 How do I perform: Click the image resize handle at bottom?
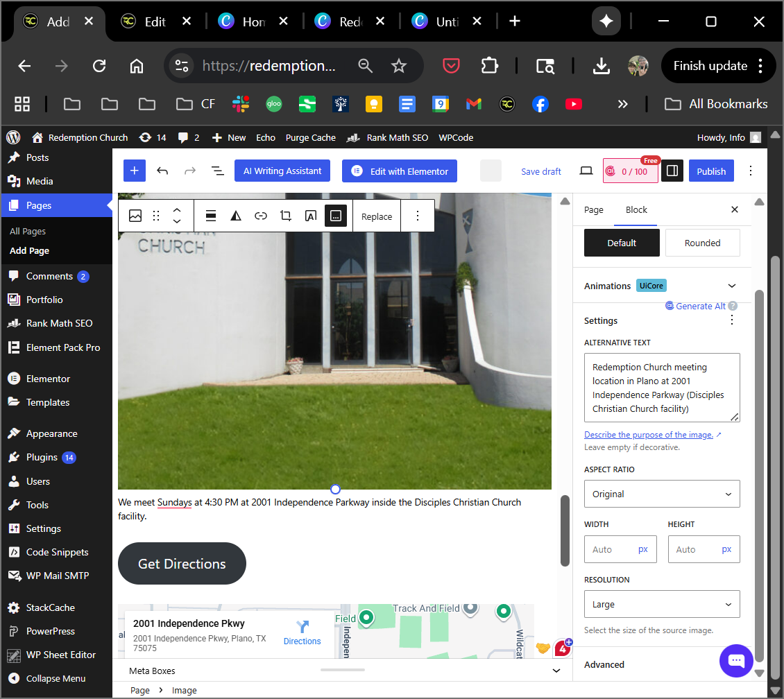tap(335, 490)
